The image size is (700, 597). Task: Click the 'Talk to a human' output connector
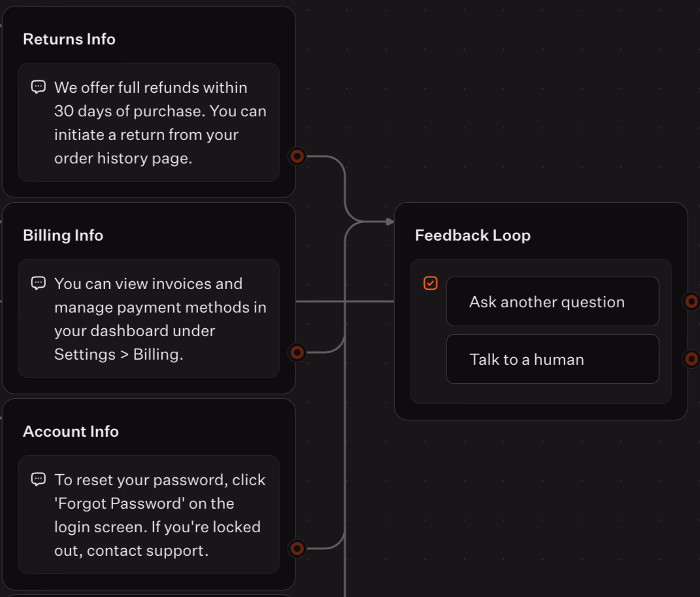pos(691,358)
